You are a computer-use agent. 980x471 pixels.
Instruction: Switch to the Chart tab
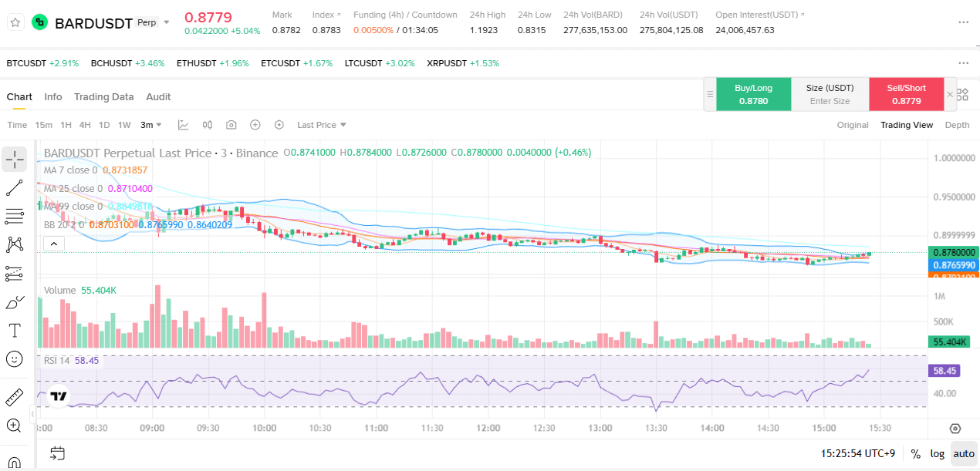[x=19, y=96]
